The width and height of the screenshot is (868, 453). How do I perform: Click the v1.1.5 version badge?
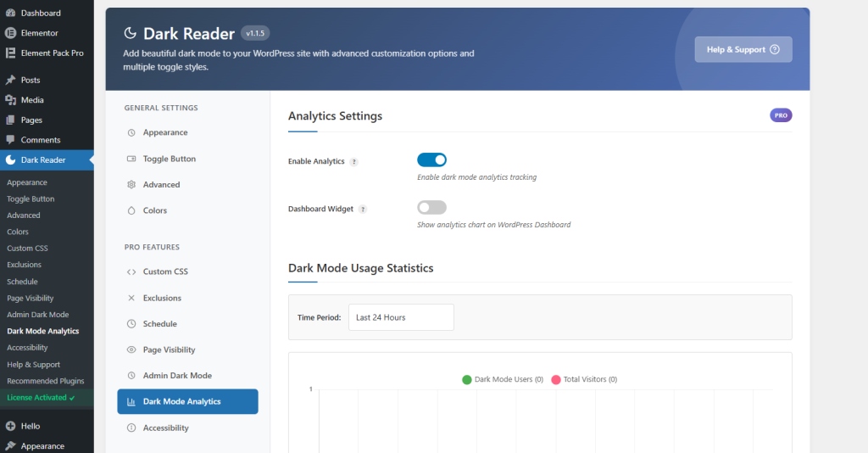pos(255,33)
